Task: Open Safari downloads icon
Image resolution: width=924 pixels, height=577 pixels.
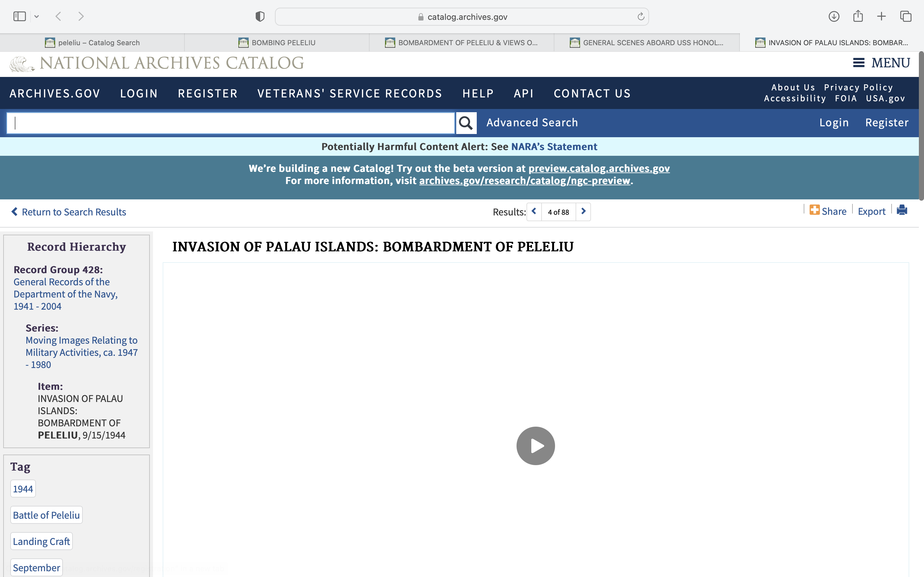Action: (x=834, y=16)
